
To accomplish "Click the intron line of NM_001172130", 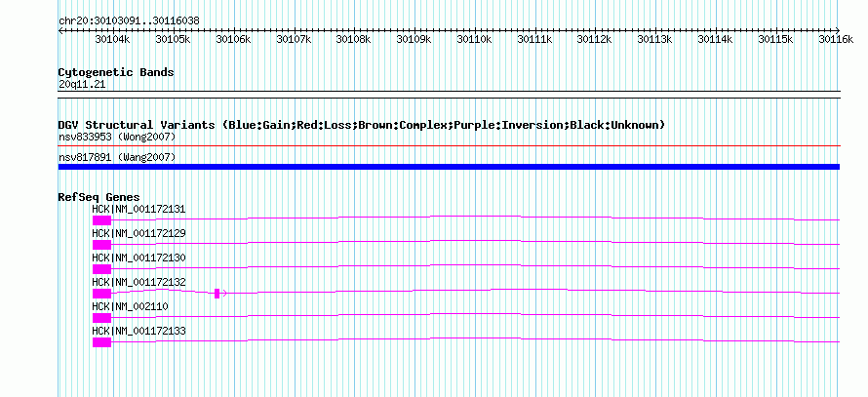I will 476,264.
